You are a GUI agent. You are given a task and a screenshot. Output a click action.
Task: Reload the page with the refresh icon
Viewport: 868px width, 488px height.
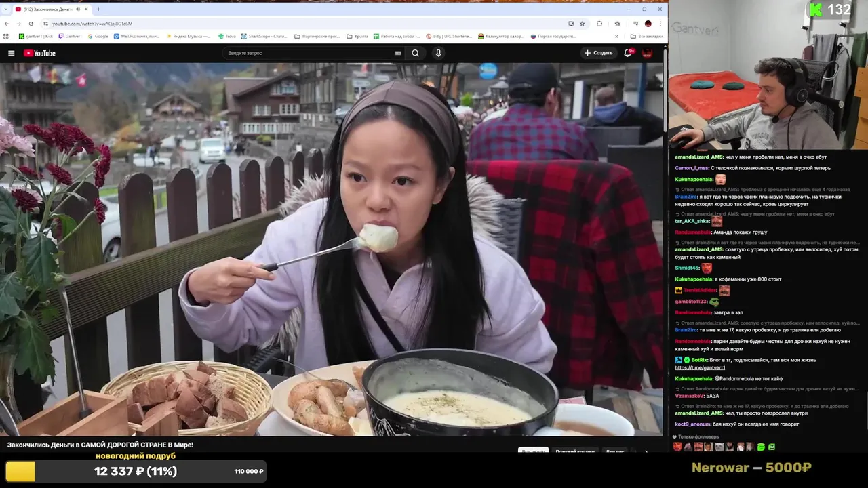31,24
